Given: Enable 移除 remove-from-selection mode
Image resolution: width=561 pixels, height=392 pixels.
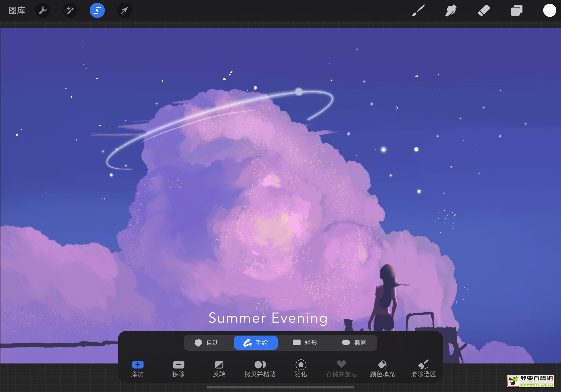Looking at the screenshot, I should pyautogui.click(x=178, y=368).
